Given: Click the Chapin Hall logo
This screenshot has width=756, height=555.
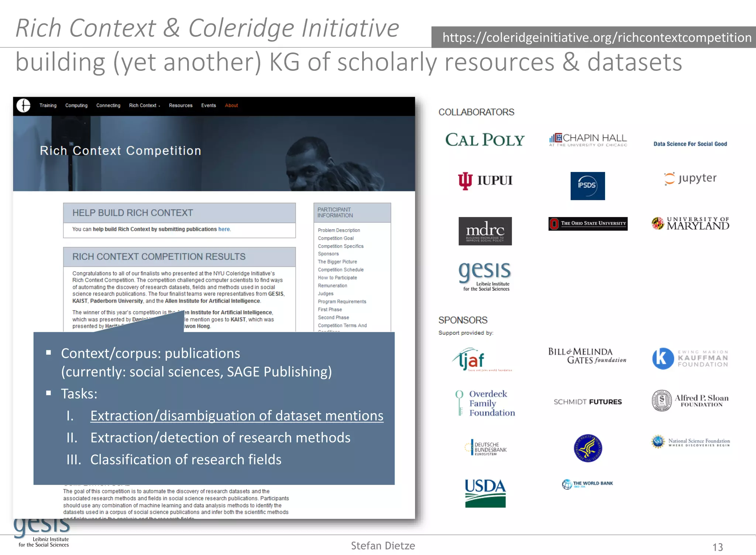Looking at the screenshot, I should [588, 140].
